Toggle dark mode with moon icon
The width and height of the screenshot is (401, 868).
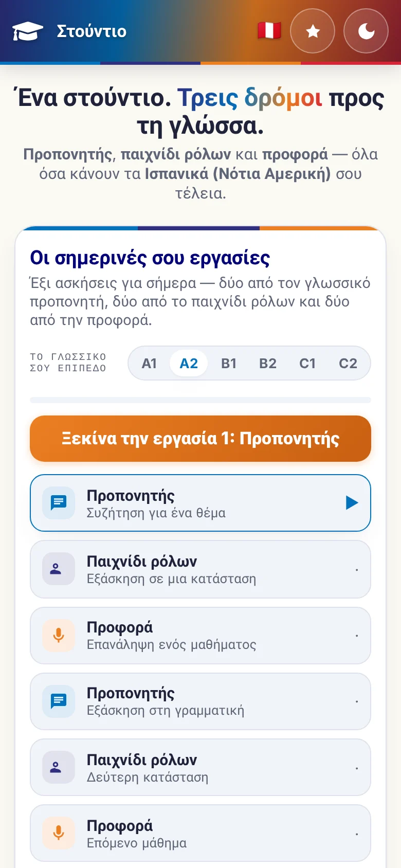366,31
